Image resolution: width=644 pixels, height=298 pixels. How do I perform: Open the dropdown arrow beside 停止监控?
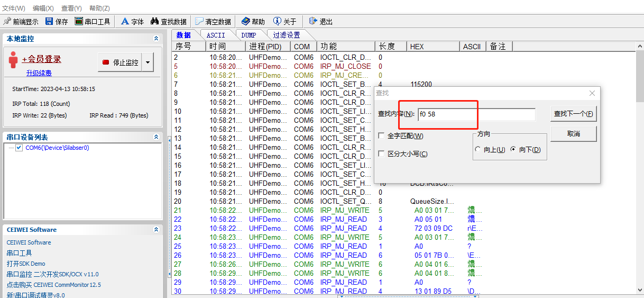coord(148,62)
